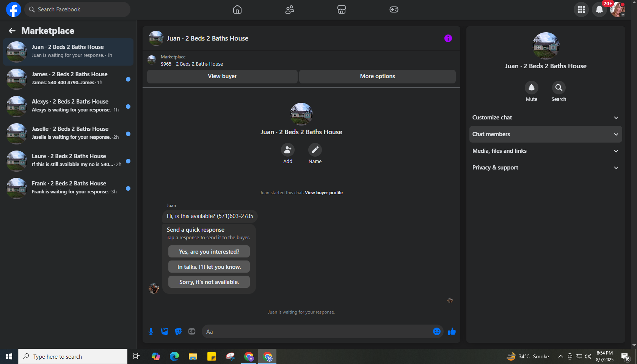Open More options for this listing
This screenshot has height=364, width=637.
pos(377,76)
